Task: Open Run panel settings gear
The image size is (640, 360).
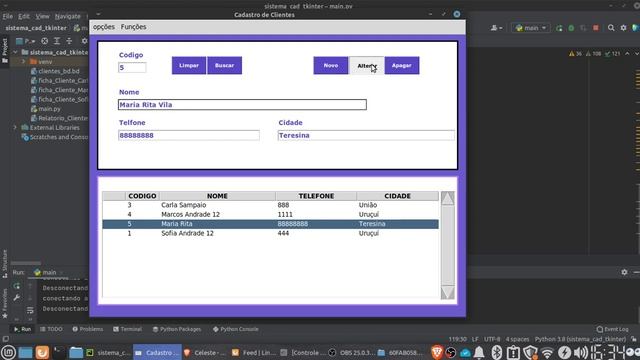Action: click(x=624, y=272)
